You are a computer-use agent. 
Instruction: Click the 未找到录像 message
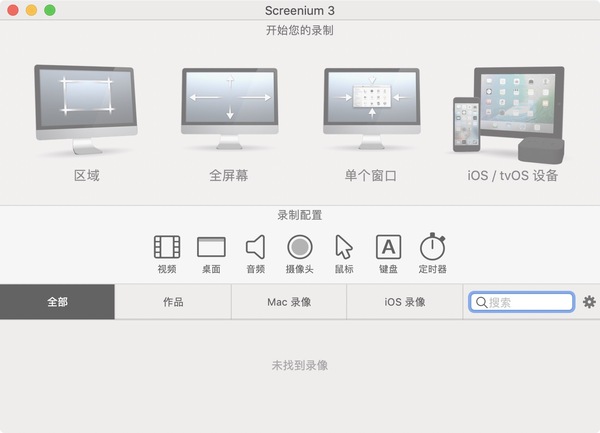pos(300,365)
